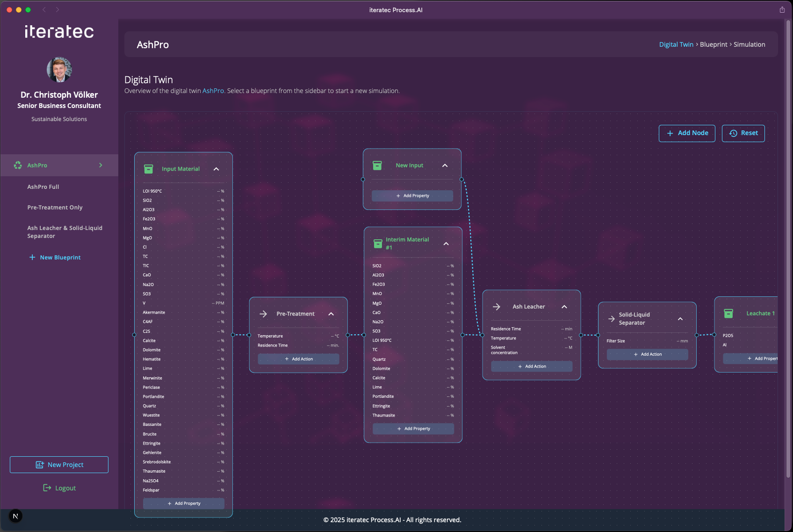Click the share icon in title bar
Screen dimensions: 793x532
(x=782, y=10)
